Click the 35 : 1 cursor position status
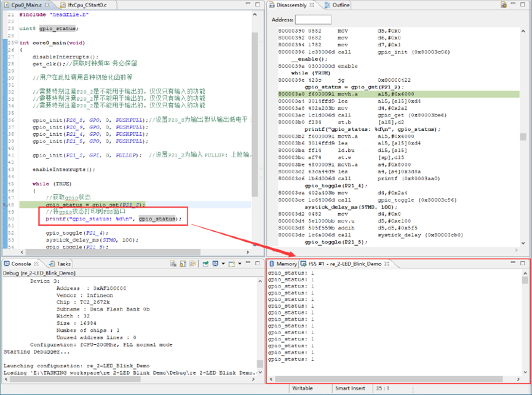 pyautogui.click(x=383, y=388)
